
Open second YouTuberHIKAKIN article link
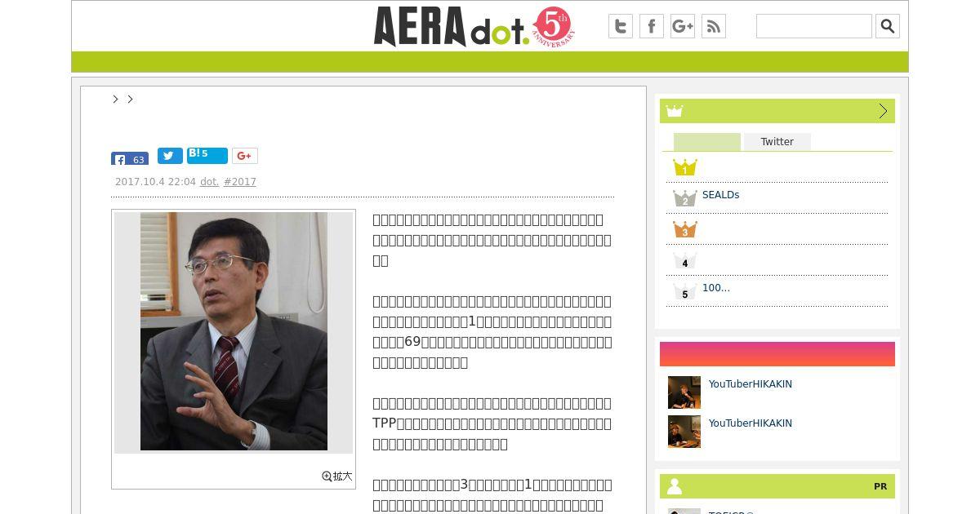(x=751, y=423)
